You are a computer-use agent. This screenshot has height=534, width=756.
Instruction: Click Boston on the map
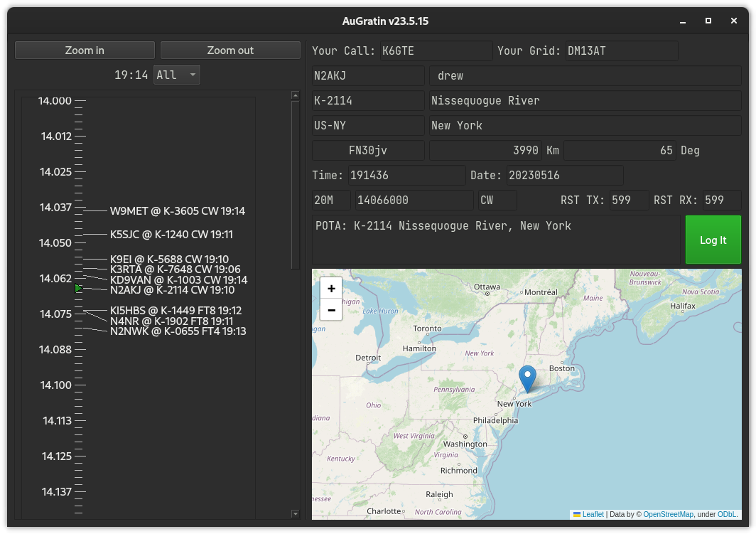(562, 368)
